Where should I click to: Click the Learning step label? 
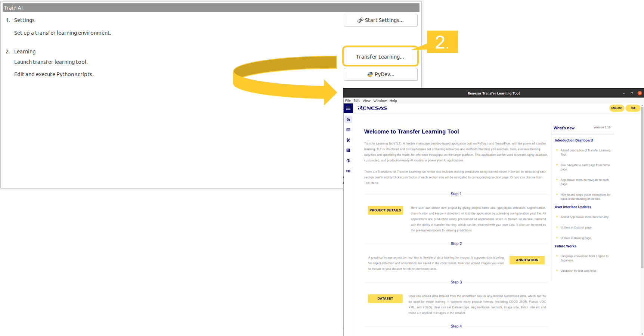[x=25, y=52]
